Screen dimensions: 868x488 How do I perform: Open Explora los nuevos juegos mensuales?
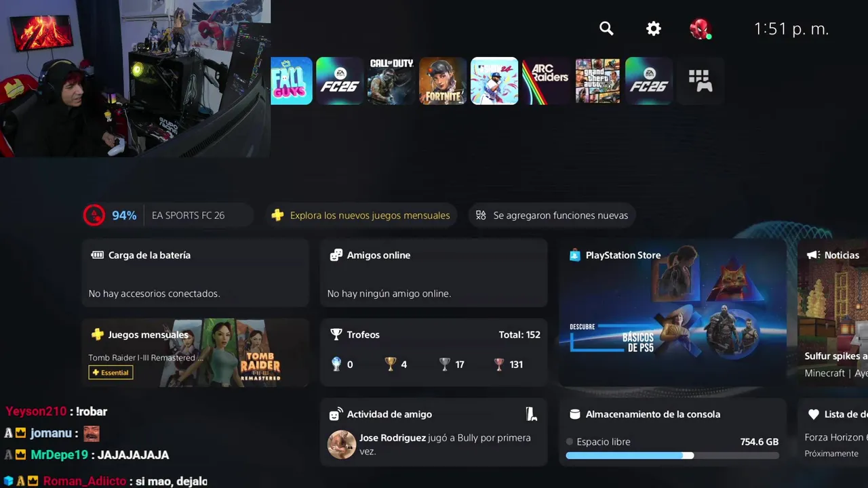361,216
